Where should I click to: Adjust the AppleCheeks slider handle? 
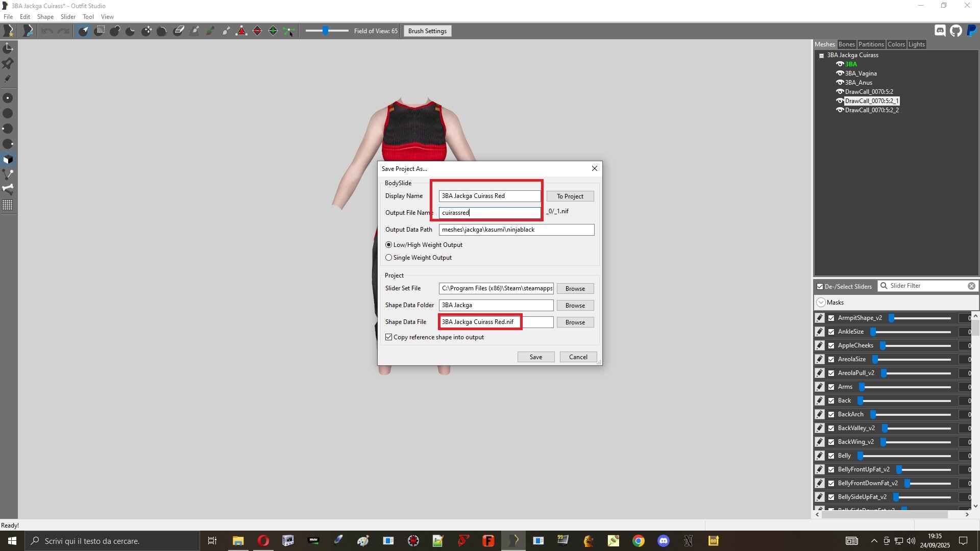point(883,345)
